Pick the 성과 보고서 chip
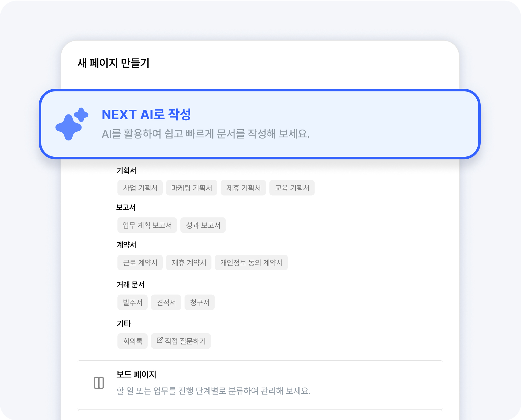Screen dimensions: 521x420 tap(203, 225)
